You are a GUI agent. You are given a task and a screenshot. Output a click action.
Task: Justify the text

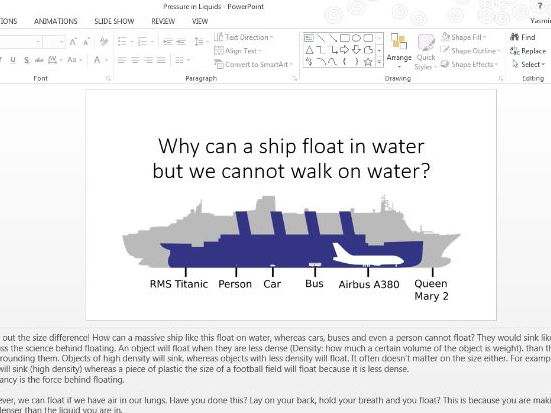click(x=161, y=60)
